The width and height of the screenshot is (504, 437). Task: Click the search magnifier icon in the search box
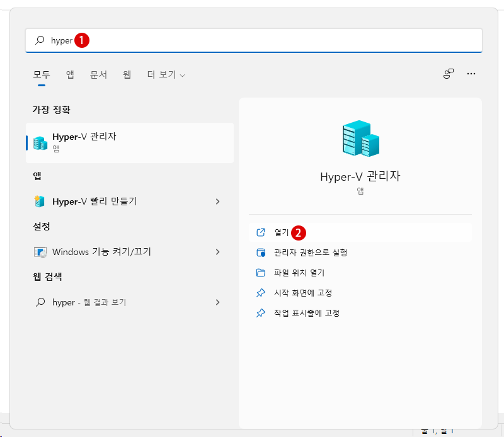(40, 40)
